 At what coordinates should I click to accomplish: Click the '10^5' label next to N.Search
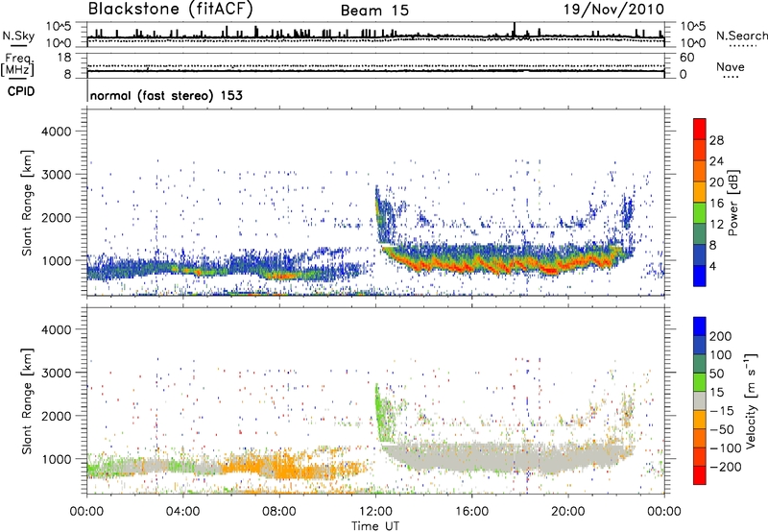point(693,26)
